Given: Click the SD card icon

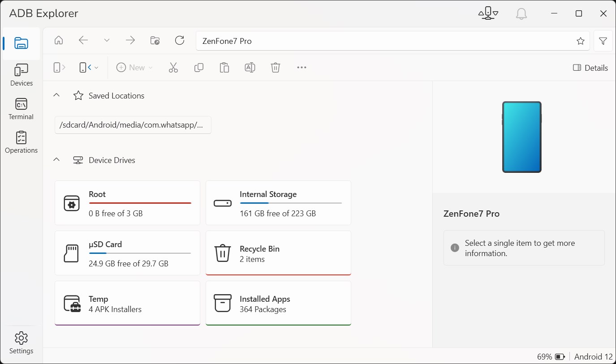Looking at the screenshot, I should pyautogui.click(x=72, y=253).
